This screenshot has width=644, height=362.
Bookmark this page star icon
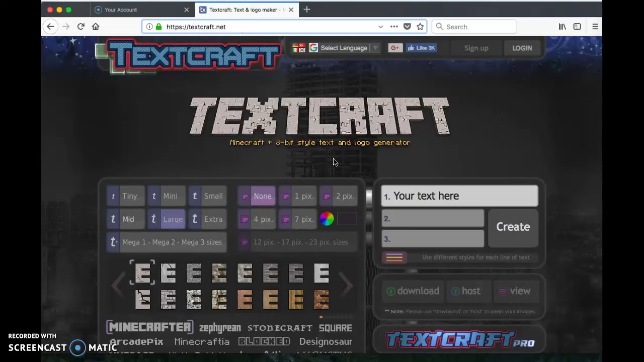click(420, 27)
